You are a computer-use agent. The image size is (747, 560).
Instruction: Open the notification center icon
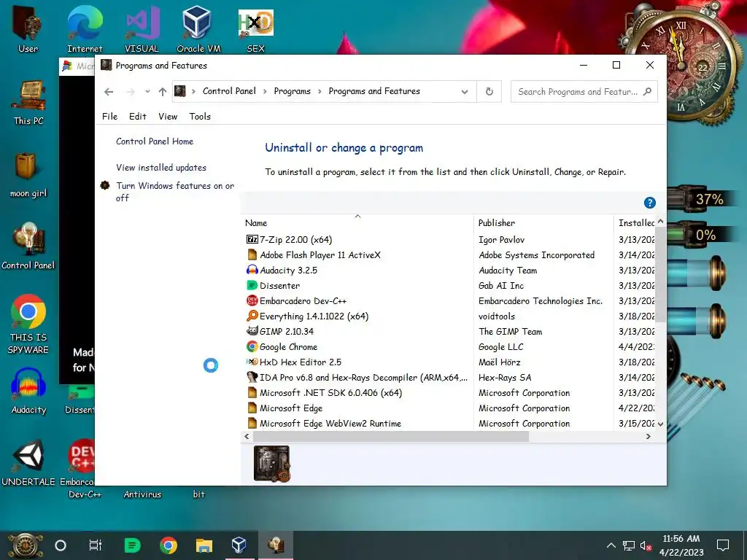pyautogui.click(x=723, y=545)
